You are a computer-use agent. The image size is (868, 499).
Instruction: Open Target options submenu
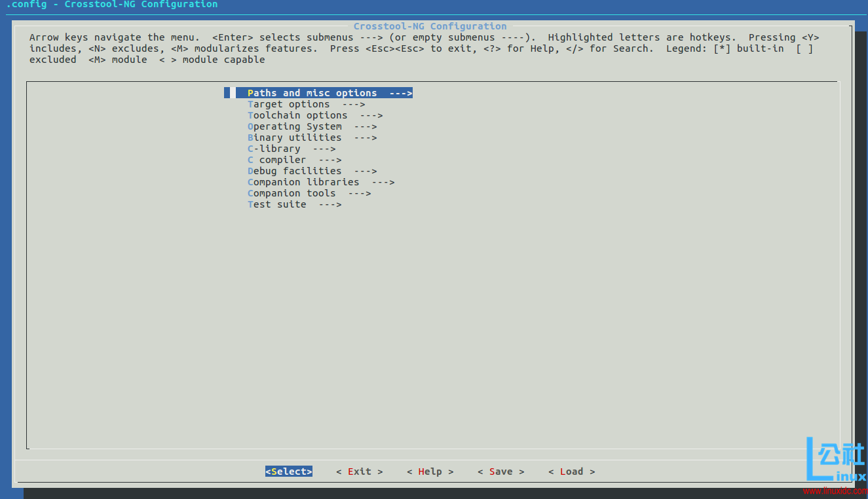[x=306, y=104]
